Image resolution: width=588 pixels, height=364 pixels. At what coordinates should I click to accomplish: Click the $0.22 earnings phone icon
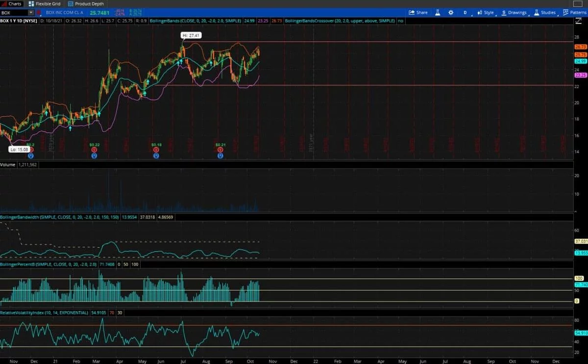pos(94,150)
